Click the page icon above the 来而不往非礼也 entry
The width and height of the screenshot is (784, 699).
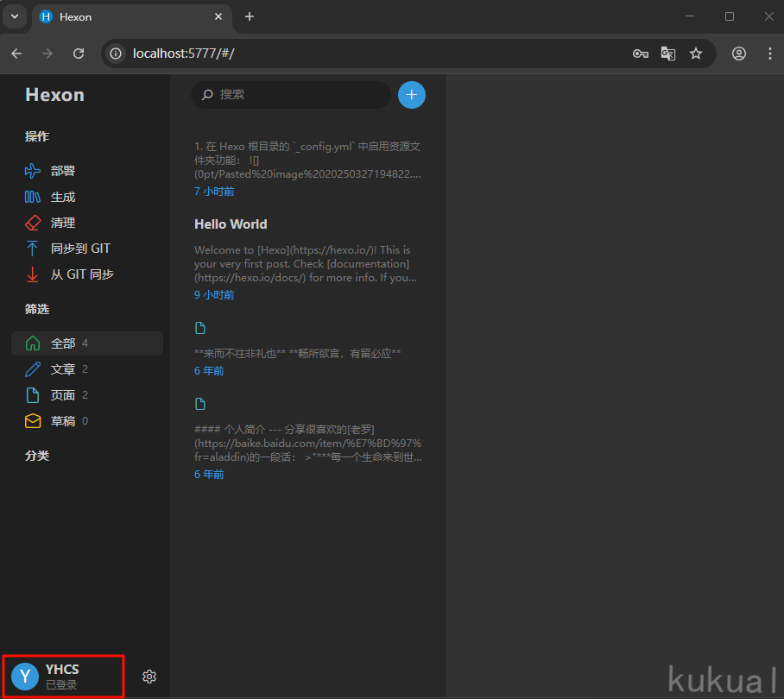200,328
